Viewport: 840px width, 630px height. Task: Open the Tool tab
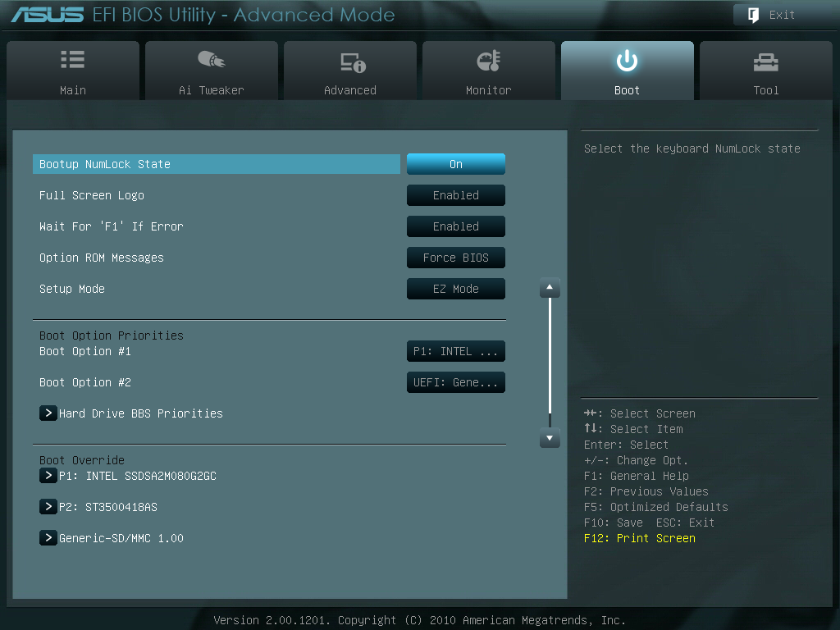click(765, 71)
